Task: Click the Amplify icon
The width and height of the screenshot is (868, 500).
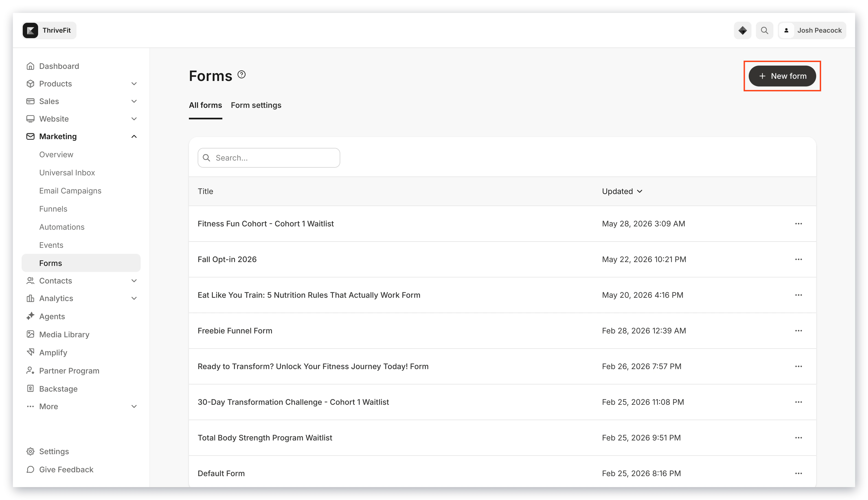Action: pos(30,352)
